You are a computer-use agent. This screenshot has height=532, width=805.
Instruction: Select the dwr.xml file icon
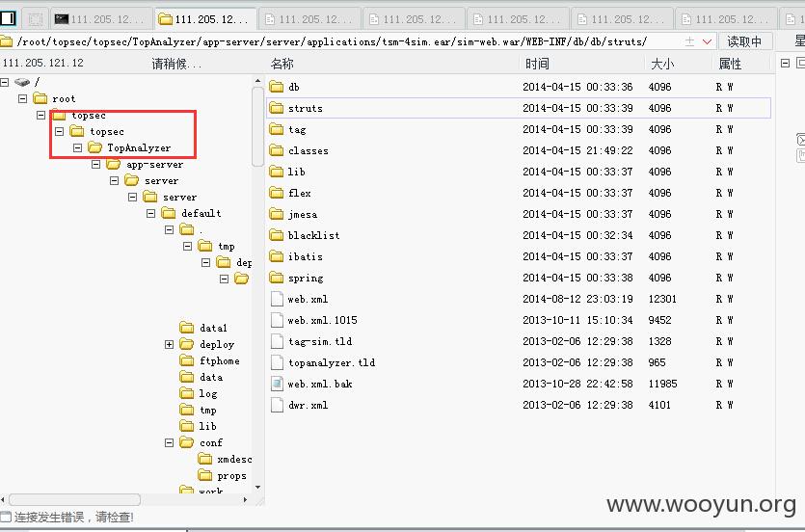[277, 405]
